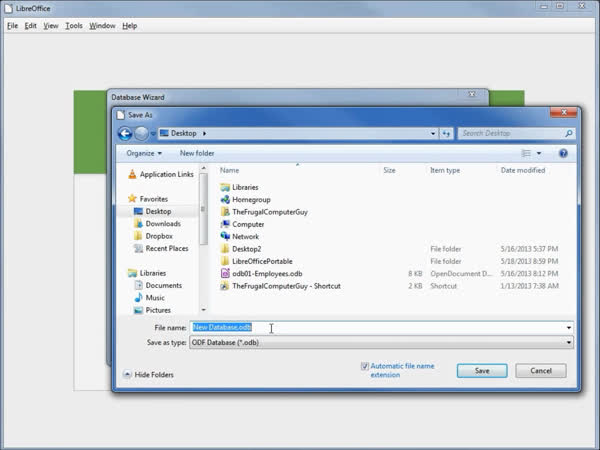Click the Save As title bar document icon
600x450 pixels.
pos(121,115)
